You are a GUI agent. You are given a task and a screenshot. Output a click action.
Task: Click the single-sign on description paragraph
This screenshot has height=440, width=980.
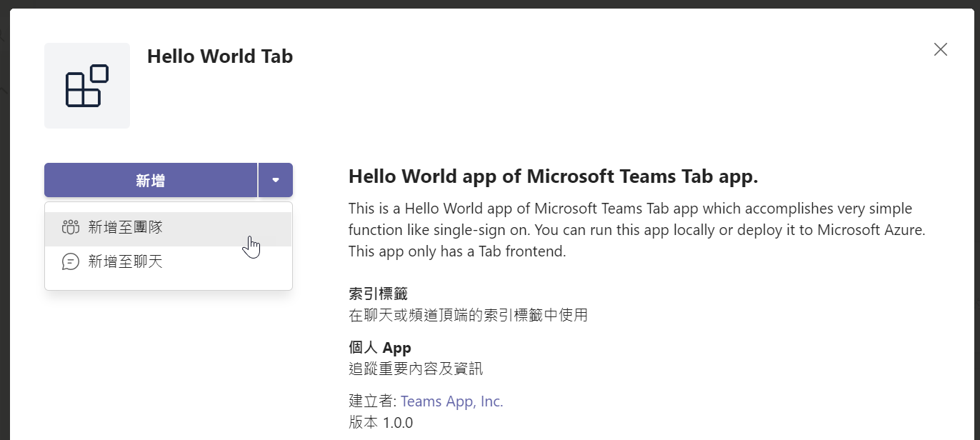(x=637, y=231)
